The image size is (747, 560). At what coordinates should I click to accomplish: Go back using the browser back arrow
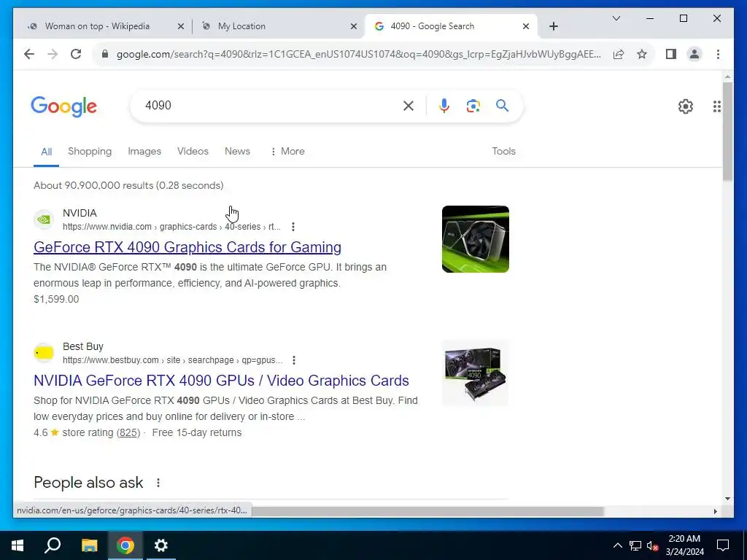(29, 54)
